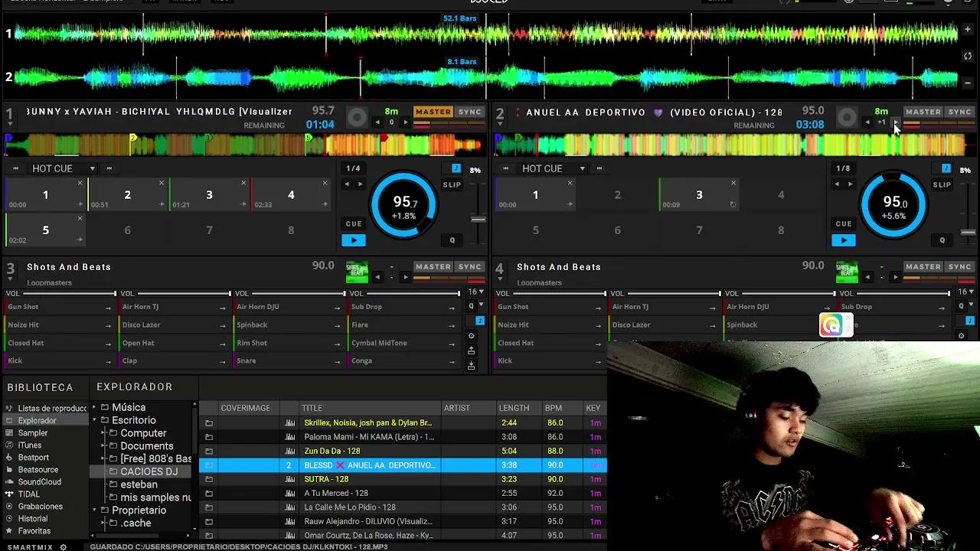This screenshot has height=551, width=980.
Task: Open the HOT CUE dropdown on deck 2
Action: (554, 168)
